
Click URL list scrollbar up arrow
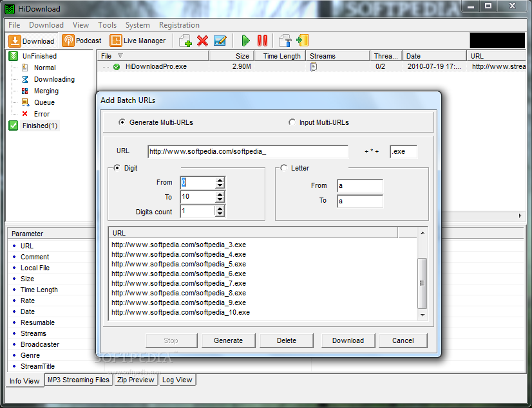423,233
